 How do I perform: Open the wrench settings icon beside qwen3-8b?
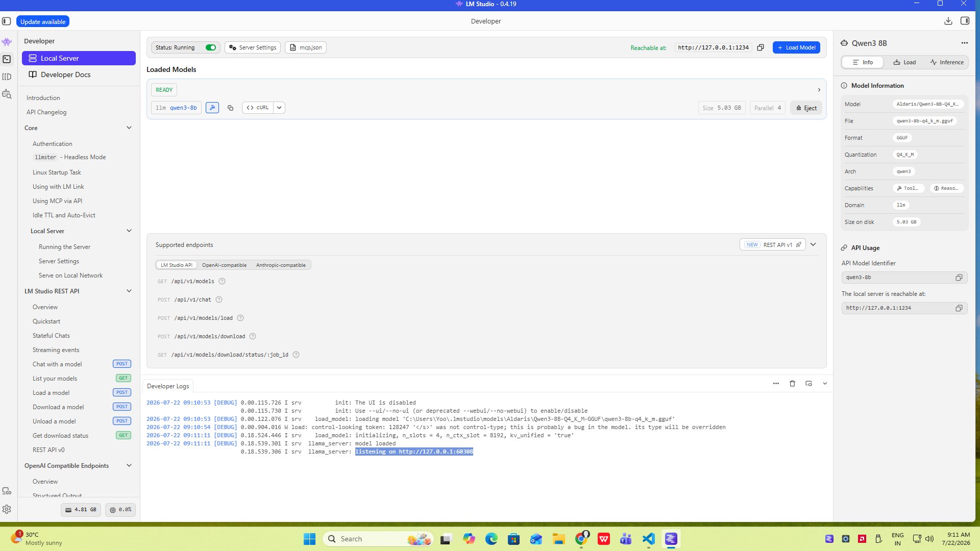(x=212, y=108)
